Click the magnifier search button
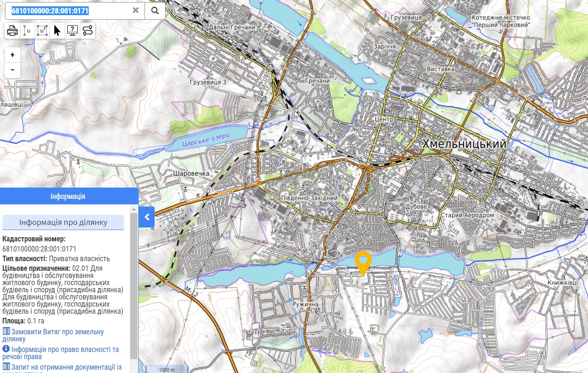 pos(155,11)
